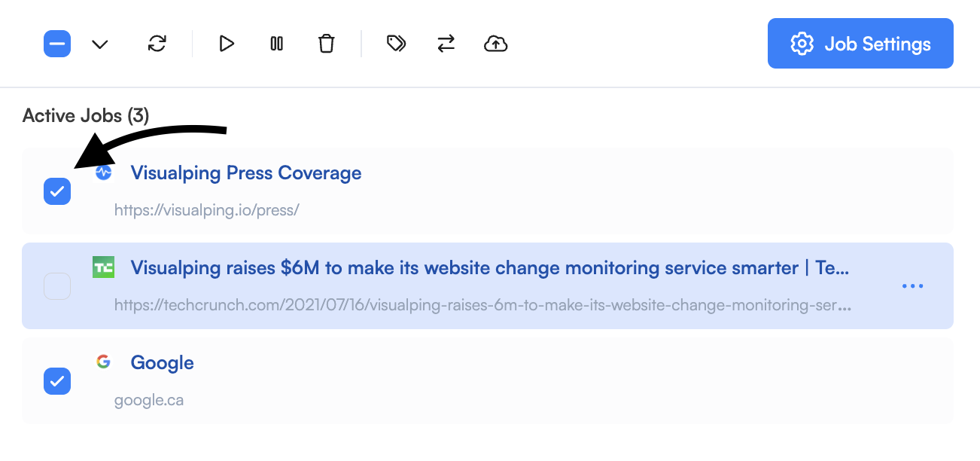Click the https://visualping.io/press/ URL text
Image resolution: width=980 pixels, height=461 pixels.
207,210
